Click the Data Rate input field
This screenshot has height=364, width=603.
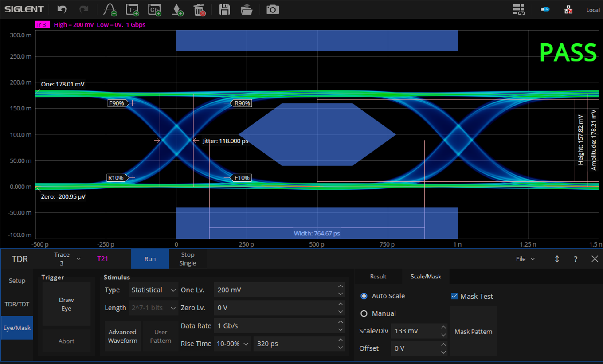tap(275, 326)
